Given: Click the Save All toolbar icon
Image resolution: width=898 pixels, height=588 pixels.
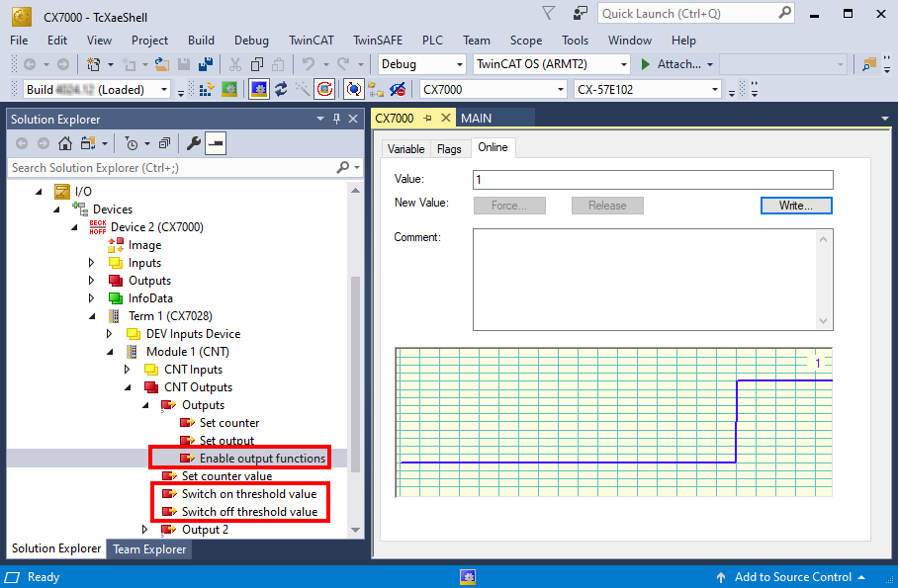Looking at the screenshot, I should [x=206, y=64].
